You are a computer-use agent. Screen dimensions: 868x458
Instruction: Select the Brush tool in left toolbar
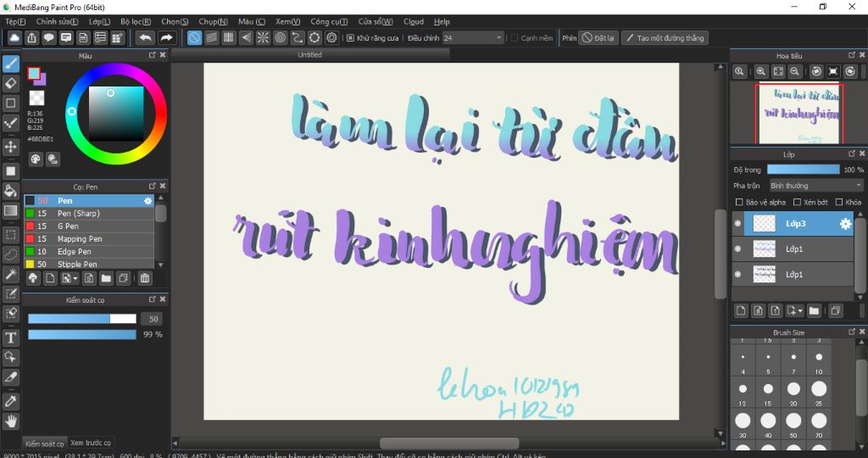click(x=10, y=64)
